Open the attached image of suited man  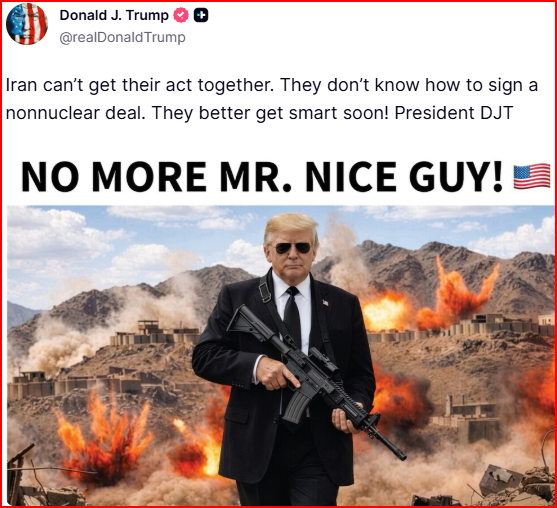pyautogui.click(x=281, y=356)
